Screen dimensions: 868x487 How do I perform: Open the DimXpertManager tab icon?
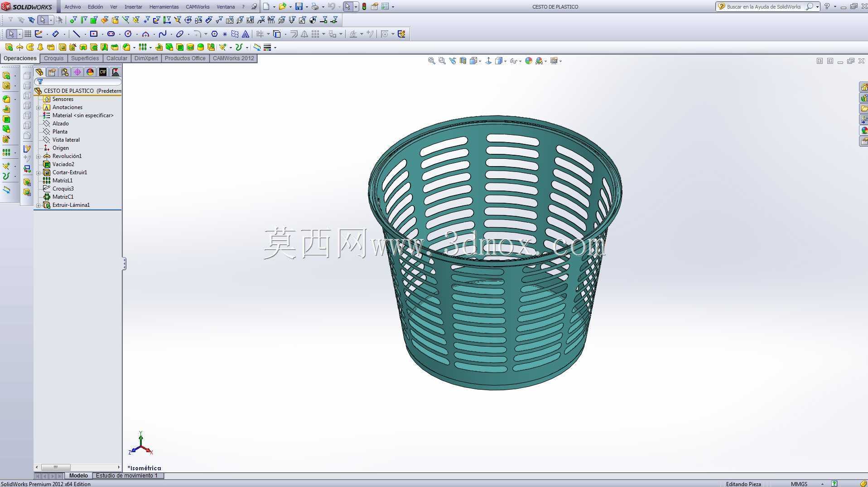click(77, 72)
